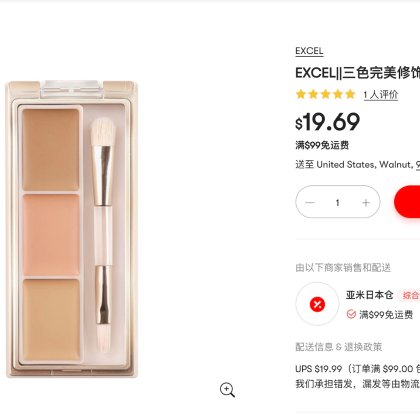
Task: Click the bottom beige concealer shade
Action: point(51,320)
